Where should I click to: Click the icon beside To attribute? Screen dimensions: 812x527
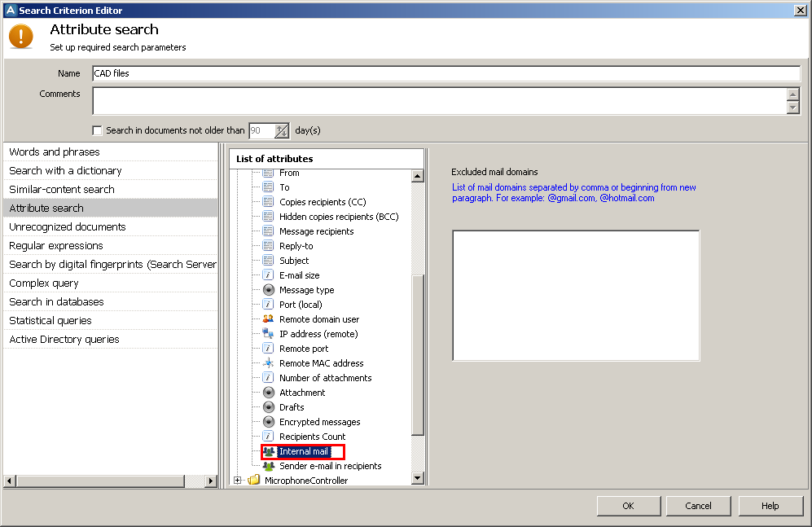(268, 187)
